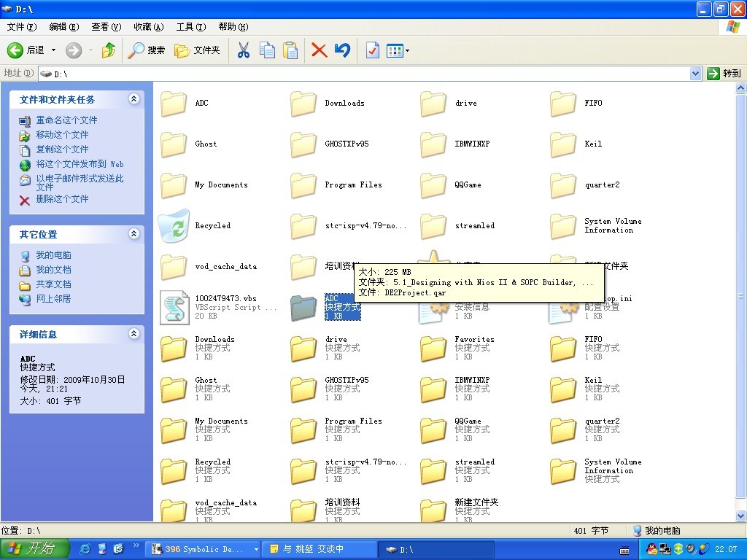Viewport: 747px width, 560px height.
Task: Collapse the 详细信息 panel
Action: click(x=133, y=334)
